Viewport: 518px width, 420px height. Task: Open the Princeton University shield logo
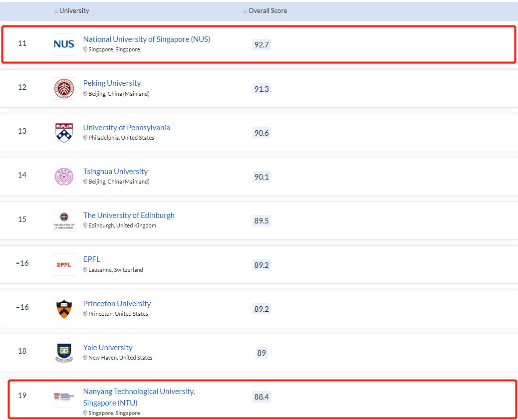point(64,309)
